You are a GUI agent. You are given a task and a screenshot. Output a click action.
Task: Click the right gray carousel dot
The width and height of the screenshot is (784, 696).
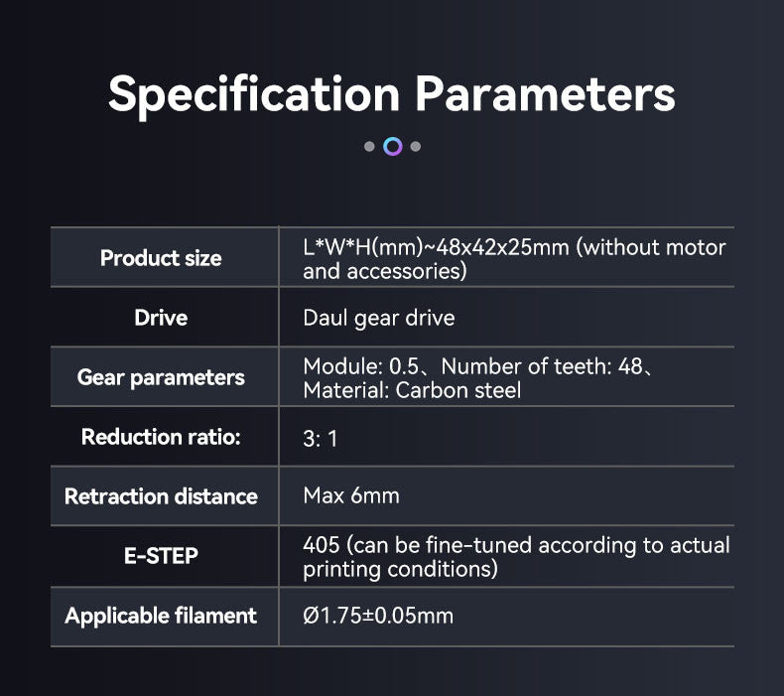click(x=416, y=147)
